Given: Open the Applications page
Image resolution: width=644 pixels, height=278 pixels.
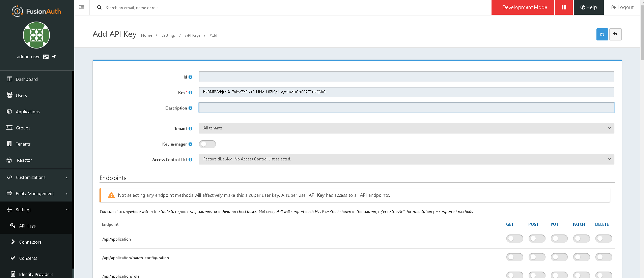Looking at the screenshot, I should click(36, 112).
